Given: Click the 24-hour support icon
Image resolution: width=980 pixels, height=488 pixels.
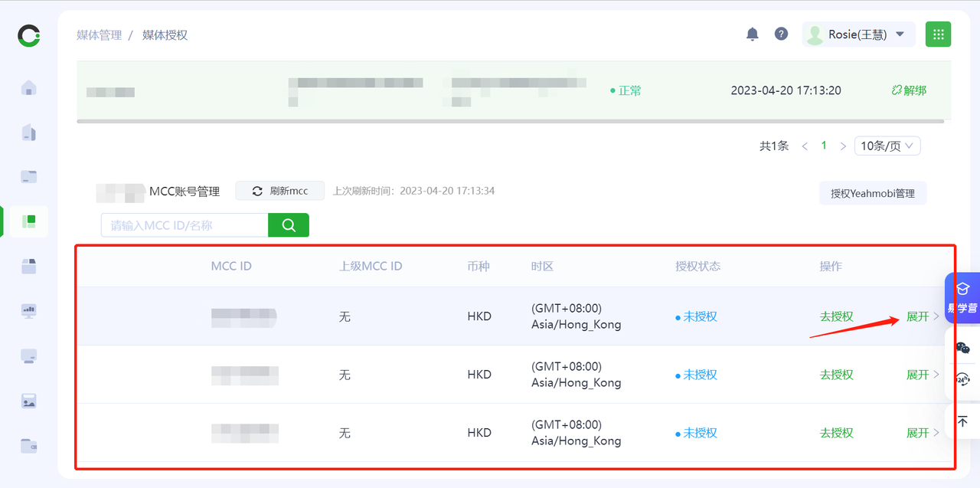Looking at the screenshot, I should point(962,381).
